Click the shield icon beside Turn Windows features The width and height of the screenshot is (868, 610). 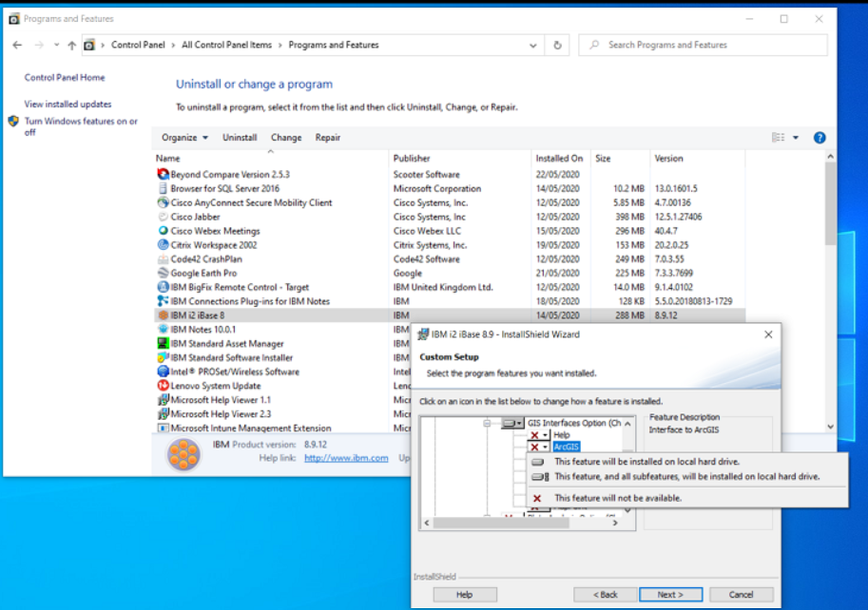[13, 121]
